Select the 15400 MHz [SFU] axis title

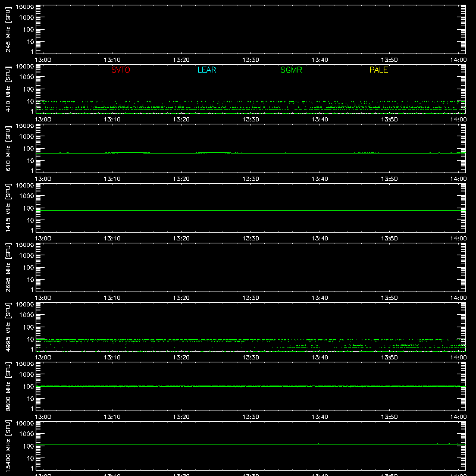(8, 446)
